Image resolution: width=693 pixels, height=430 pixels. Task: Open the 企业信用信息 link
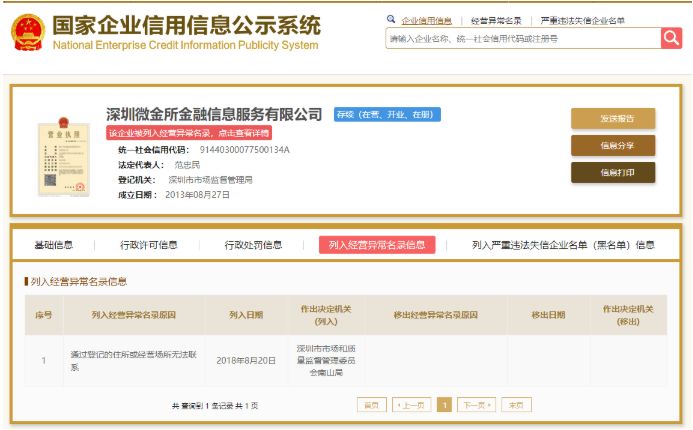click(x=426, y=21)
